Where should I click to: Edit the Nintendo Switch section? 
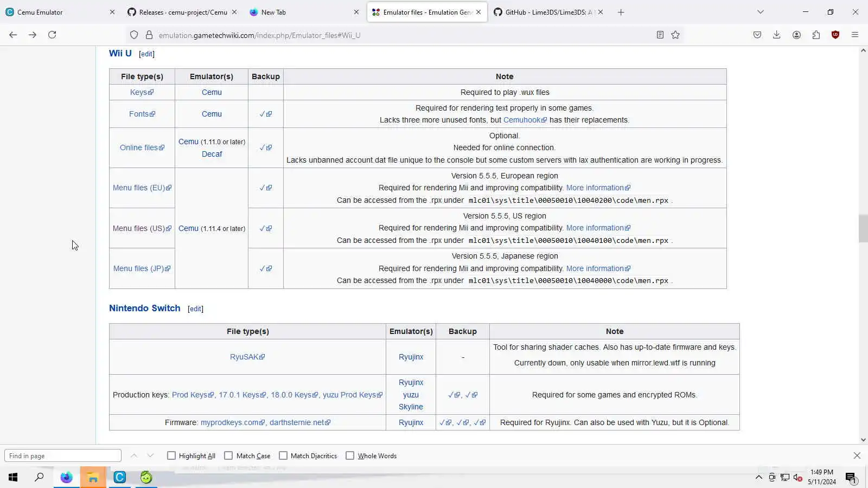pyautogui.click(x=195, y=309)
